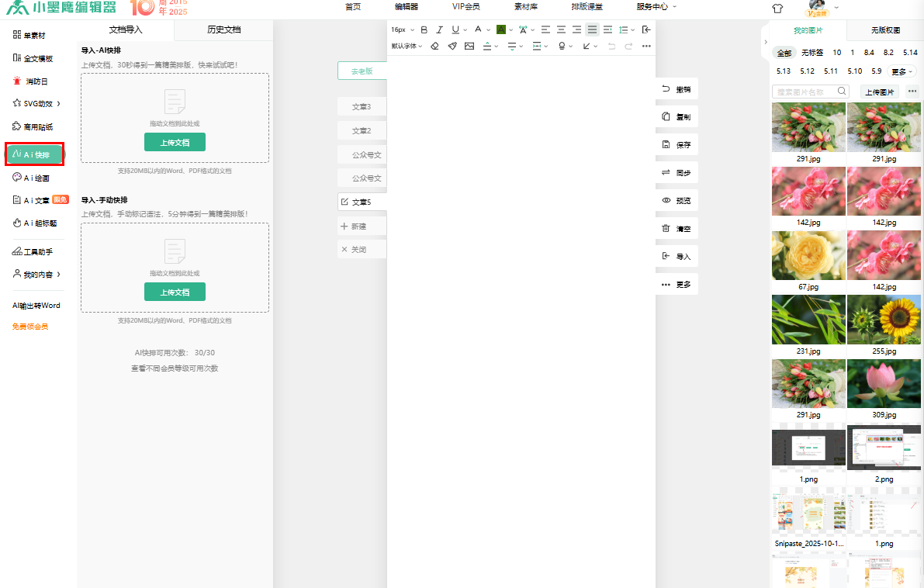Center align the text
924x588 pixels.
coord(561,29)
